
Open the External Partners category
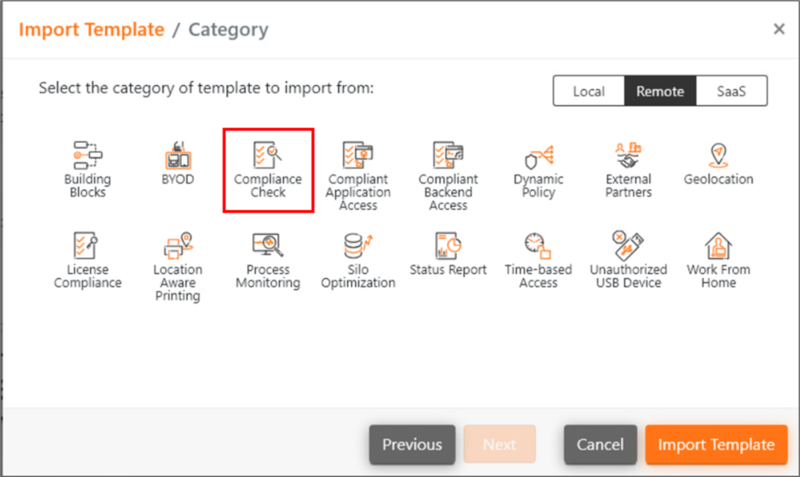629,170
